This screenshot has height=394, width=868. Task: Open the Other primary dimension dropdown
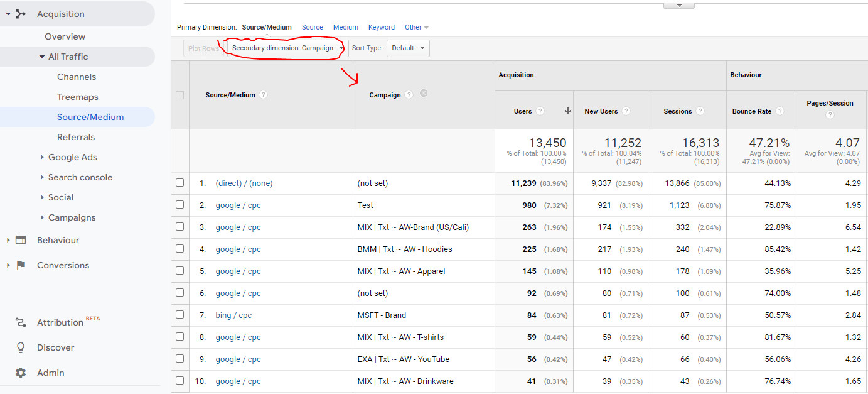tap(417, 27)
